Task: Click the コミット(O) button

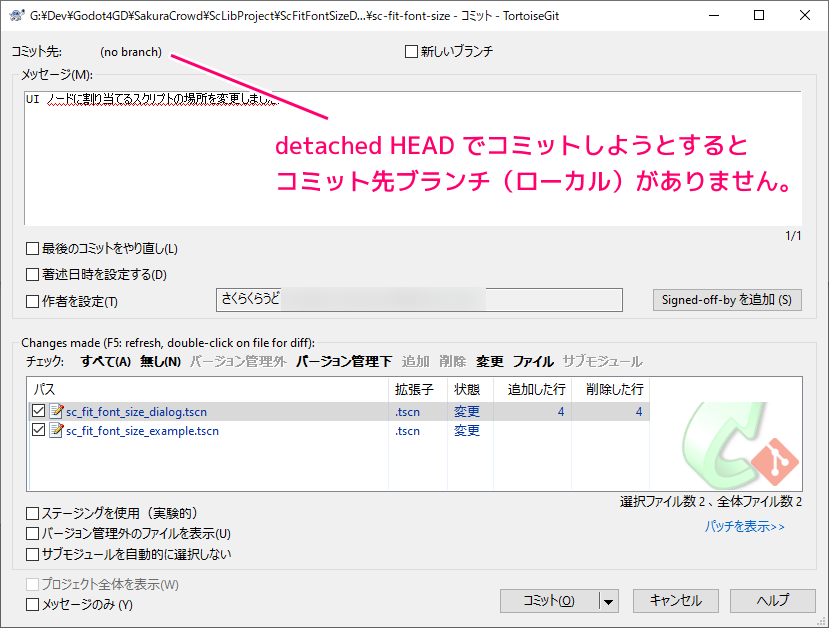Action: 549,601
